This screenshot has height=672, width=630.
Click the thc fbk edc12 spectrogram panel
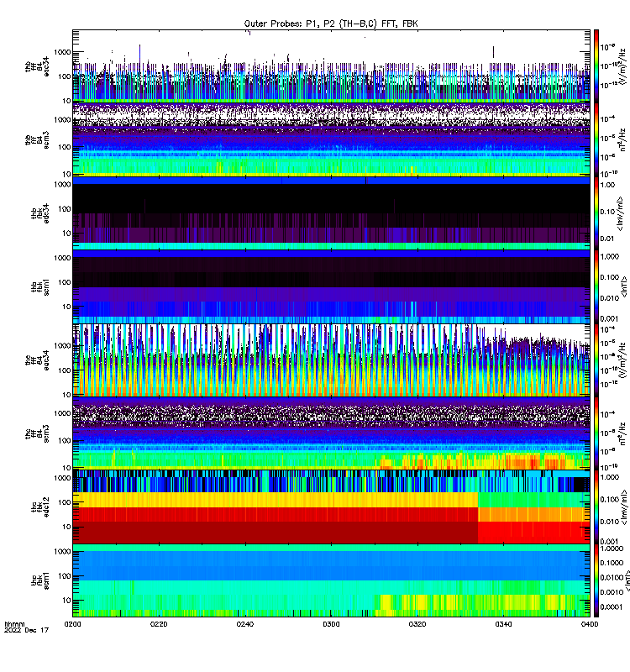(331, 507)
